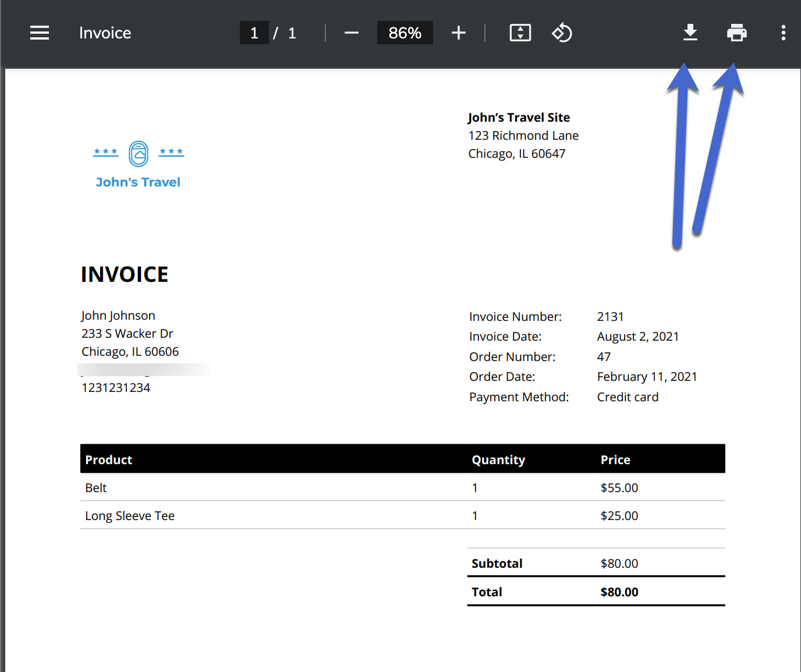The width and height of the screenshot is (801, 672).
Task: Click inside the page number field
Action: 254,33
